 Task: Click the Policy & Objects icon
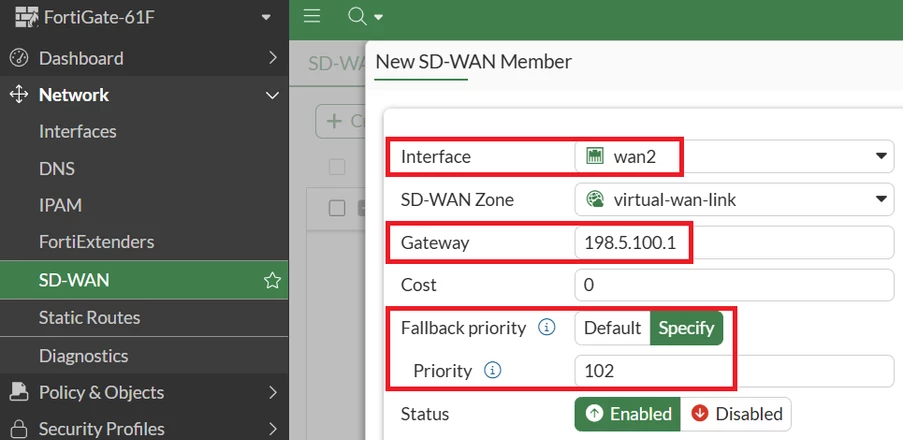19,392
